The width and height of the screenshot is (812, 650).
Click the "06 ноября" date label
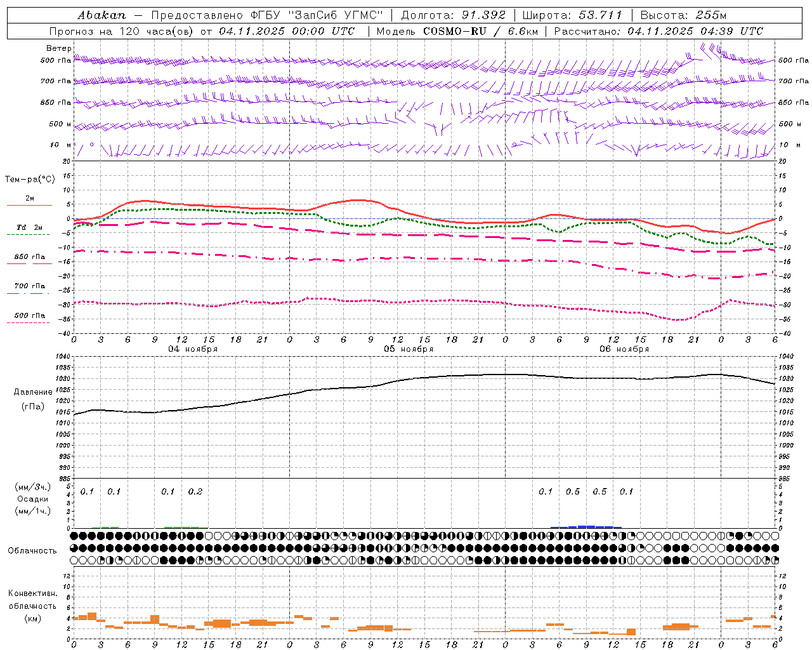point(624,349)
